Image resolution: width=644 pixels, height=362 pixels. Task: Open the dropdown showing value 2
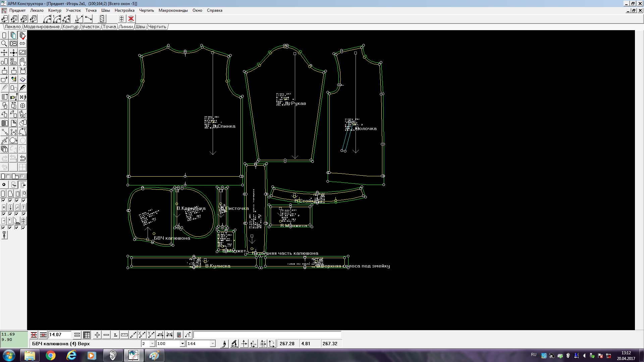pyautogui.click(x=152, y=344)
